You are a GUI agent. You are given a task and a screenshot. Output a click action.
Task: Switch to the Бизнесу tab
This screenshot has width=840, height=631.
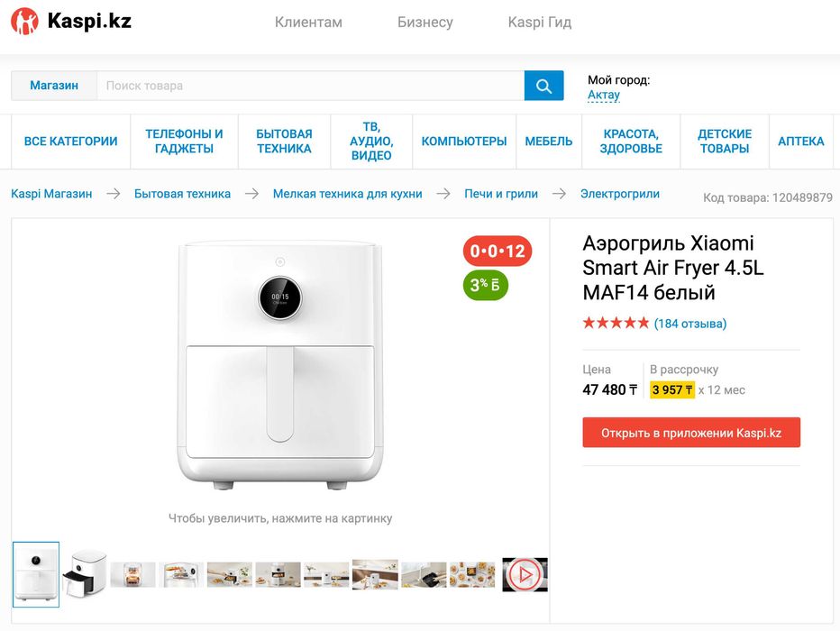pos(425,23)
